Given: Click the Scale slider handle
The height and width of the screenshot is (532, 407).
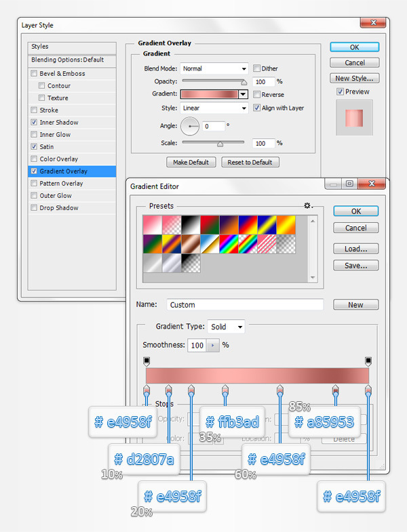Looking at the screenshot, I should click(x=220, y=144).
